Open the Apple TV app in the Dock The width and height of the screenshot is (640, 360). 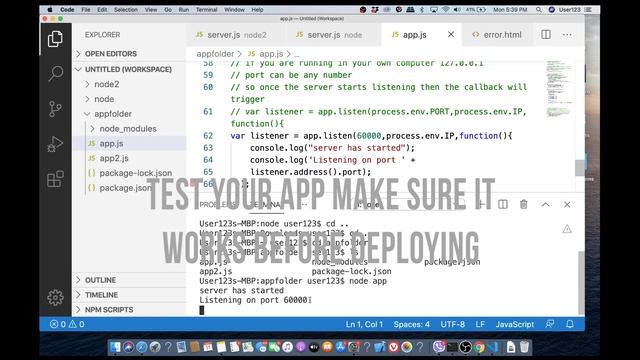314,347
